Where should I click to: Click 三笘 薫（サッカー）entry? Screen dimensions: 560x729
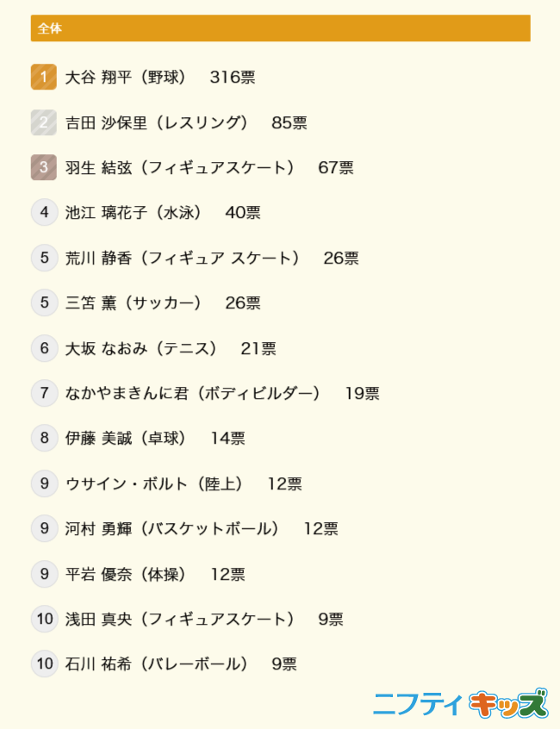point(134,303)
